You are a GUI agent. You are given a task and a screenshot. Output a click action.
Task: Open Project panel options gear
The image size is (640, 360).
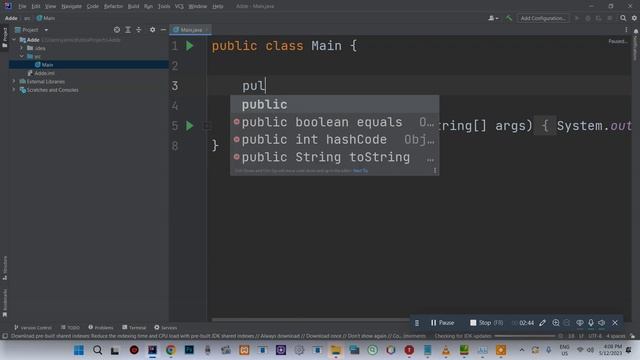(x=152, y=30)
